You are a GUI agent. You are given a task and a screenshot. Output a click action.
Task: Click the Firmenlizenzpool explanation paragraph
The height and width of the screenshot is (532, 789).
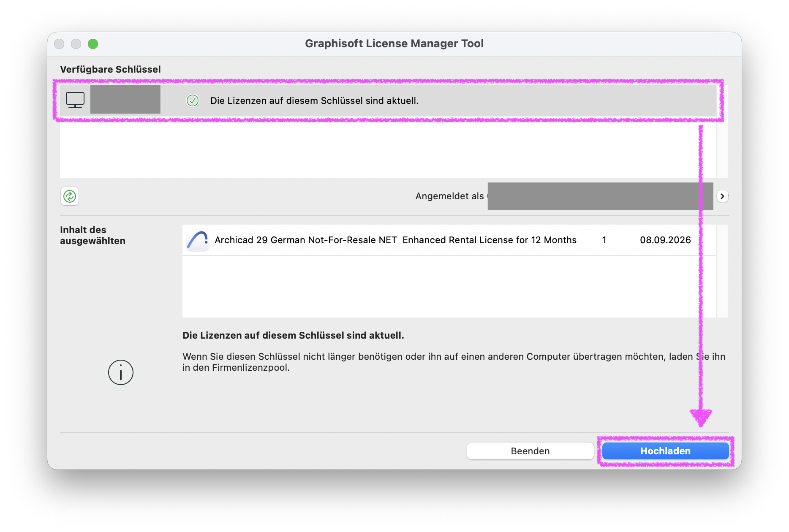click(x=454, y=362)
